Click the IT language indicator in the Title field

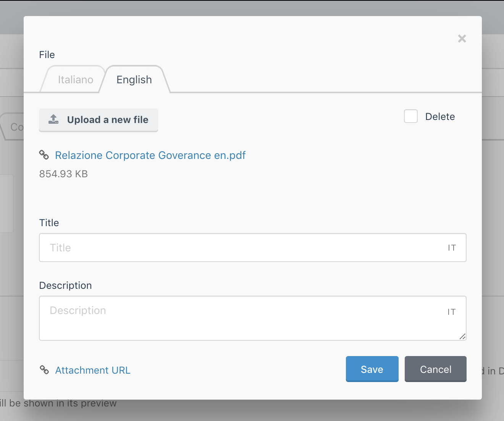coord(452,248)
